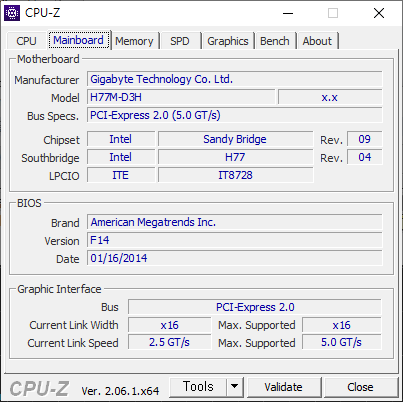Click the LPCIO vendor ITE field

(121, 175)
